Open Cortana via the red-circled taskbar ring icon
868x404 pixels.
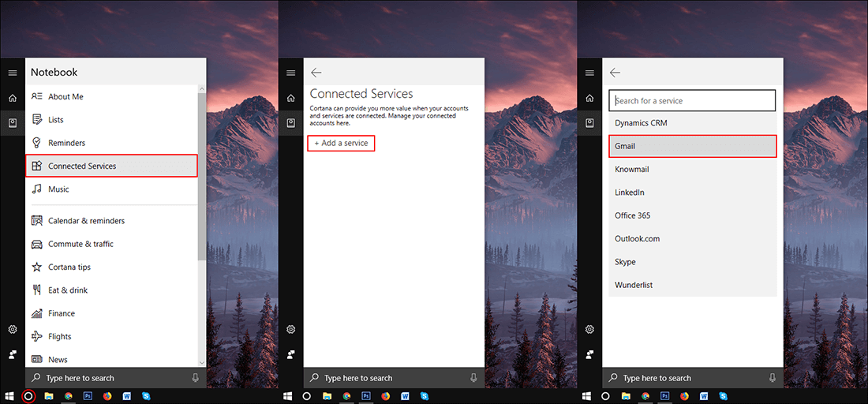[x=28, y=396]
